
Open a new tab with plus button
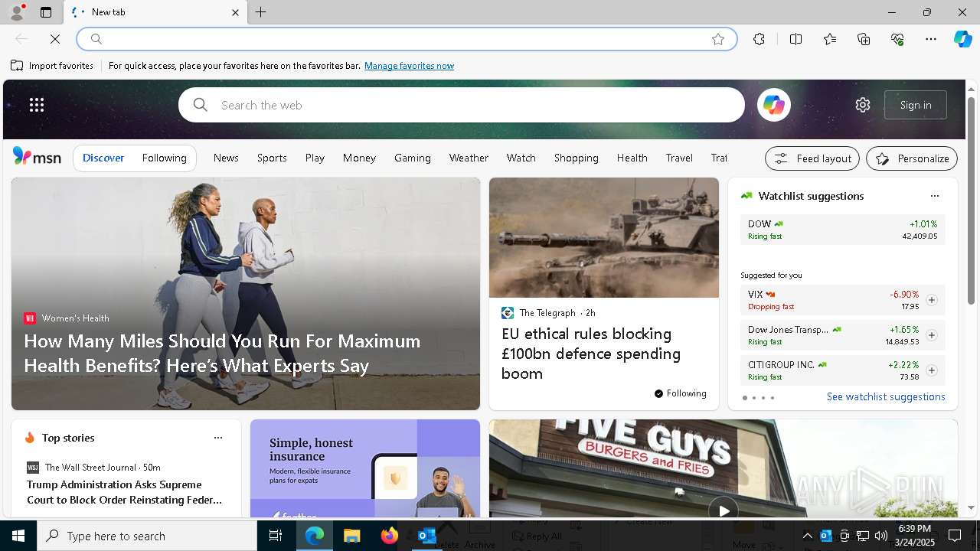pos(260,12)
